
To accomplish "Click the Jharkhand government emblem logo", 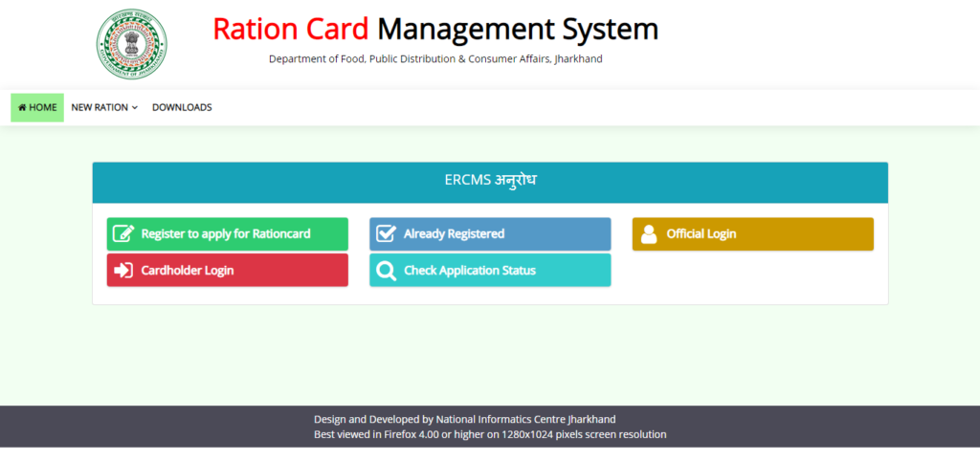I will click(x=131, y=44).
